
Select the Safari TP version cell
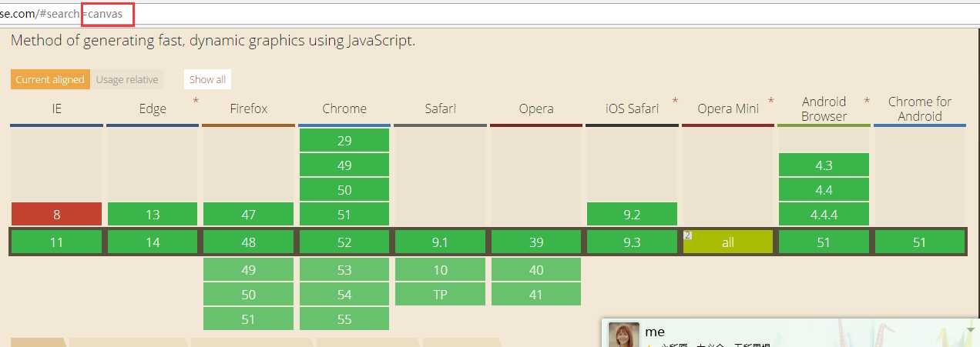tap(440, 294)
